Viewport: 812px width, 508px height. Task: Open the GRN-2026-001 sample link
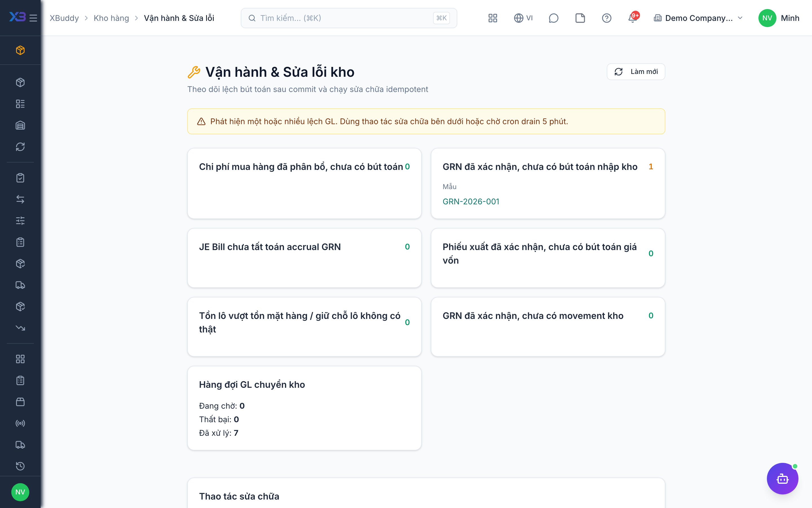point(471,202)
